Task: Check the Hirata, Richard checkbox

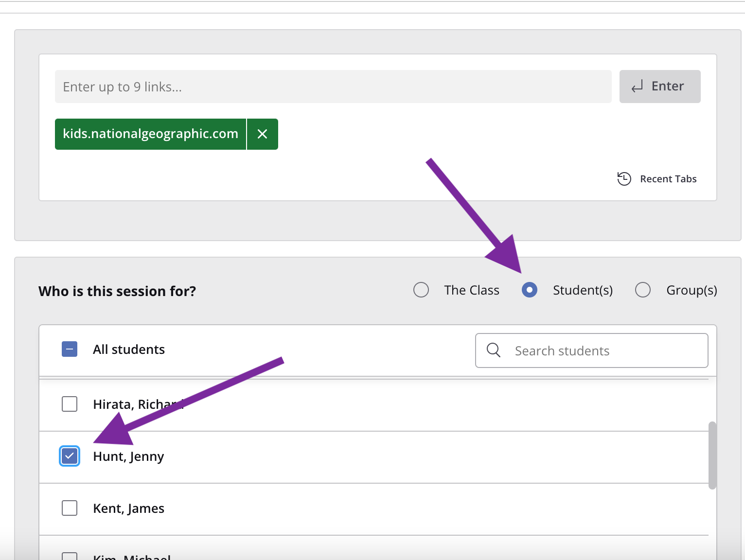Action: coord(70,403)
